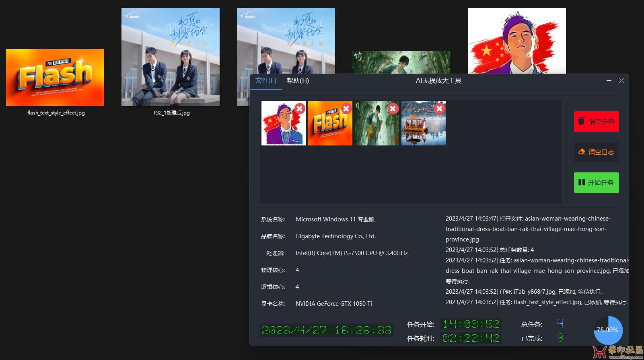This screenshot has width=644, height=360.
Task: Click the green 开始任务 button
Action: [596, 182]
